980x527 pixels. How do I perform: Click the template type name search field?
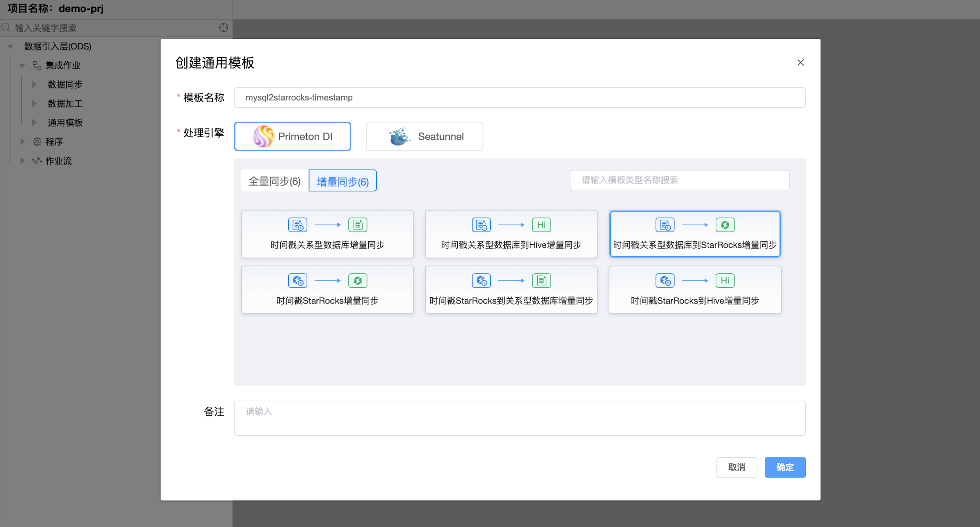(x=679, y=180)
